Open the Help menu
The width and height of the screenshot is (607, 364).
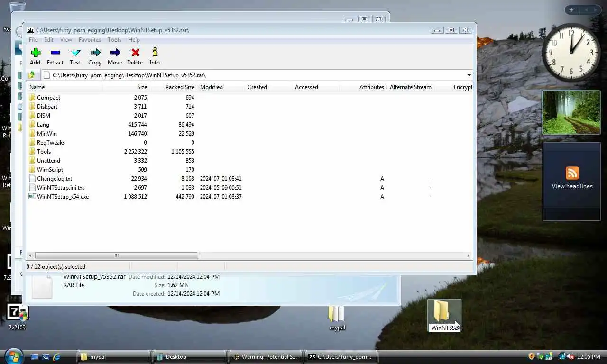pyautogui.click(x=134, y=40)
